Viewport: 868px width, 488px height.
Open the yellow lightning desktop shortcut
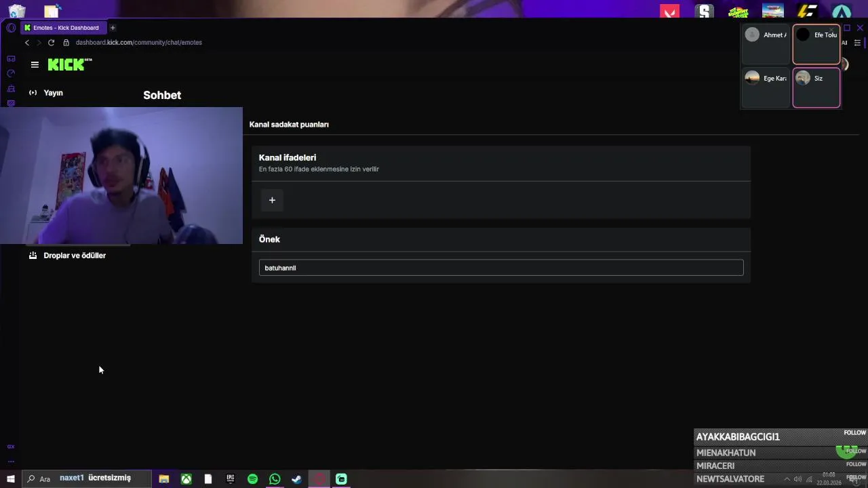click(807, 12)
